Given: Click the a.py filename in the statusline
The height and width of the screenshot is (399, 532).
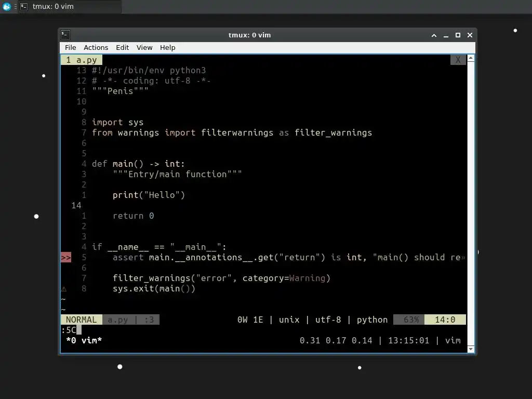Looking at the screenshot, I should coord(118,320).
